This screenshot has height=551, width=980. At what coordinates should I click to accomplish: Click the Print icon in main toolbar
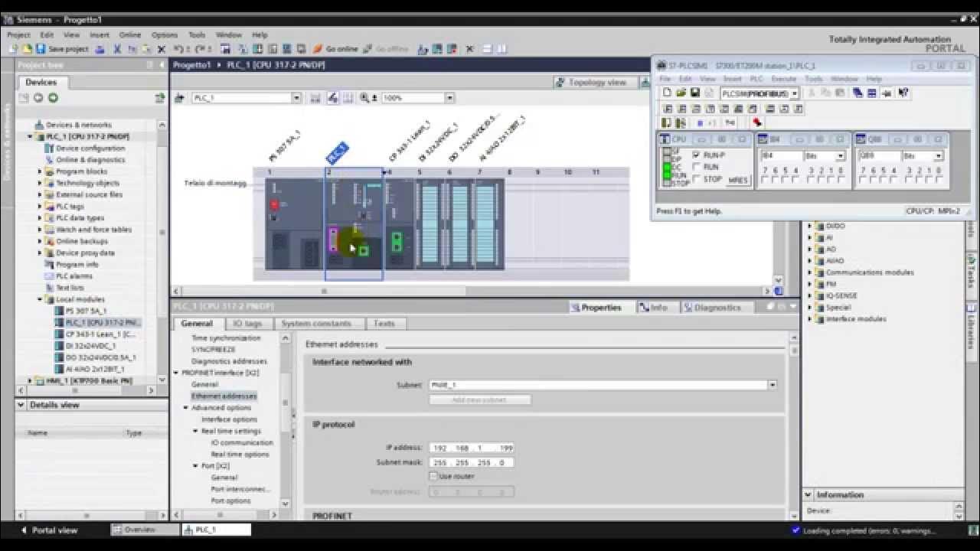[100, 49]
